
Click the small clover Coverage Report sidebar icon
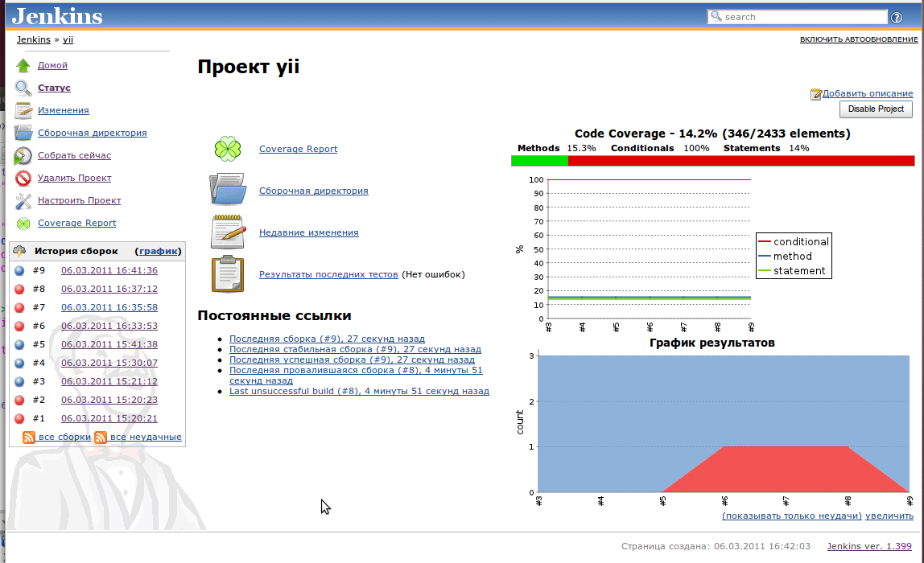(x=23, y=224)
